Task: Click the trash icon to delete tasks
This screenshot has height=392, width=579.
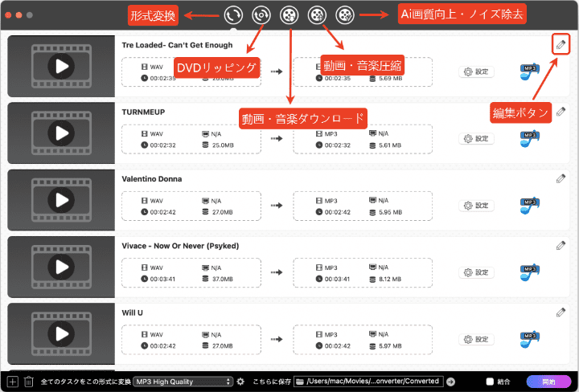Action: point(29,382)
